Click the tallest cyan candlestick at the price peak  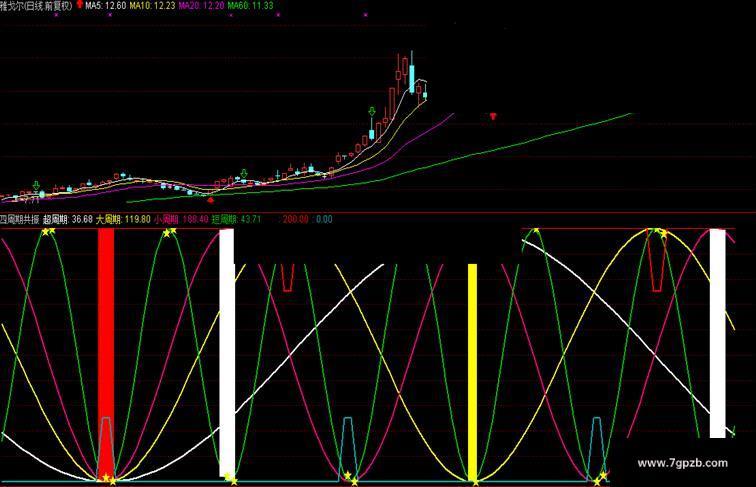(412, 78)
